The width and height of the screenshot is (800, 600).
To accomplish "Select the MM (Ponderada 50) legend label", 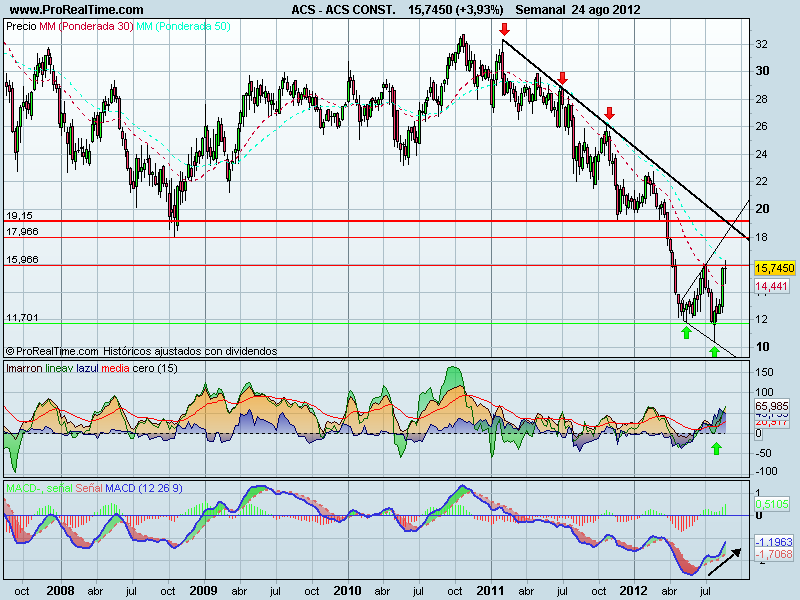I will [x=183, y=26].
